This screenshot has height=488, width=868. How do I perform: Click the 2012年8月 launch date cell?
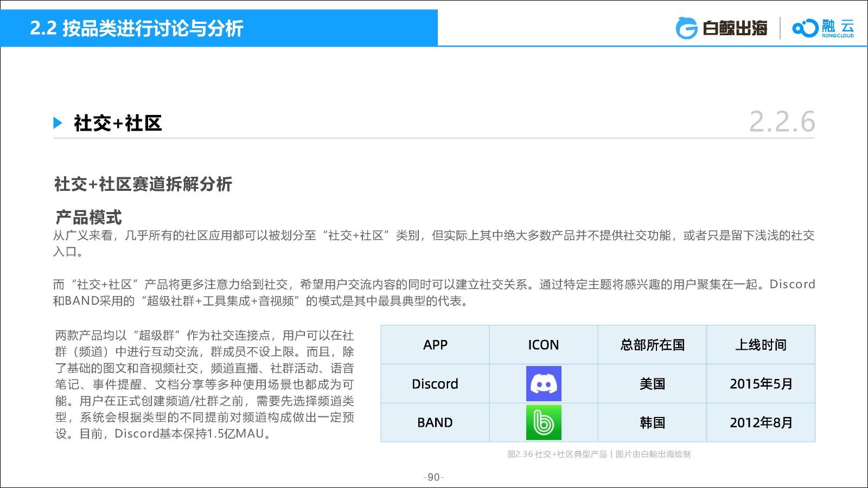tap(761, 422)
